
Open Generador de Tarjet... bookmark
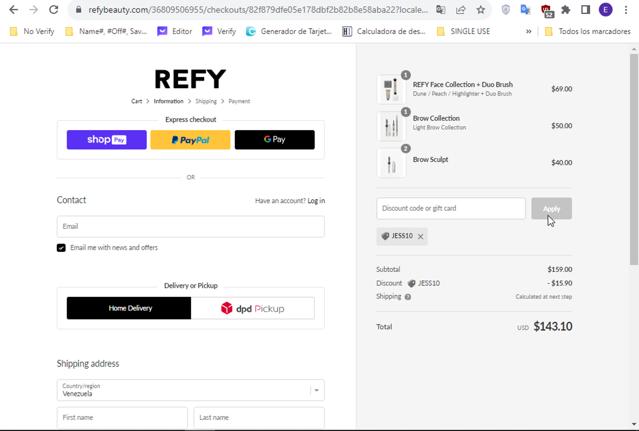click(289, 31)
